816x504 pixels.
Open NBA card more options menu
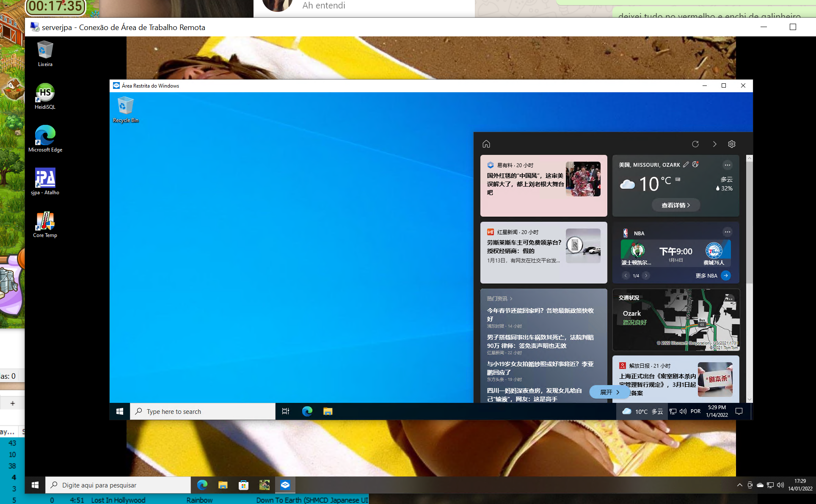(x=727, y=232)
